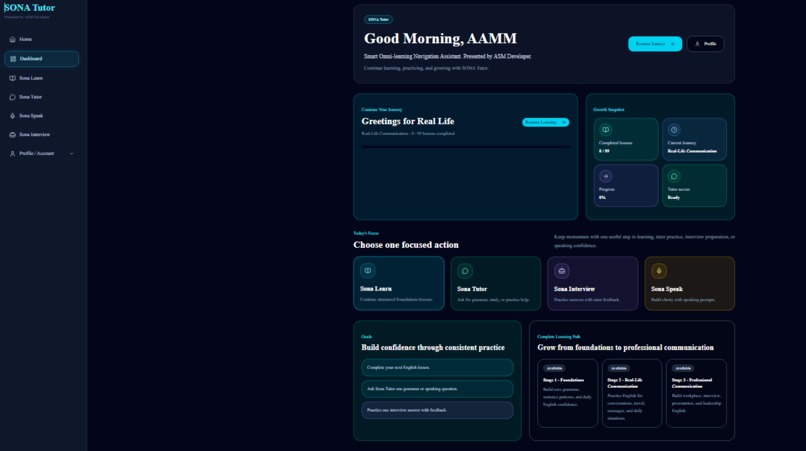Click the lesson progress bar under Greetings
The image size is (806, 451).
(x=465, y=147)
